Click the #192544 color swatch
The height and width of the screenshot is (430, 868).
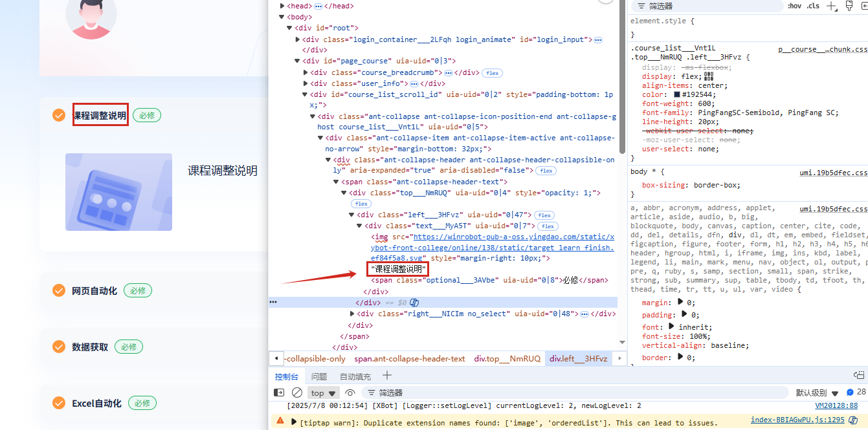(x=677, y=94)
